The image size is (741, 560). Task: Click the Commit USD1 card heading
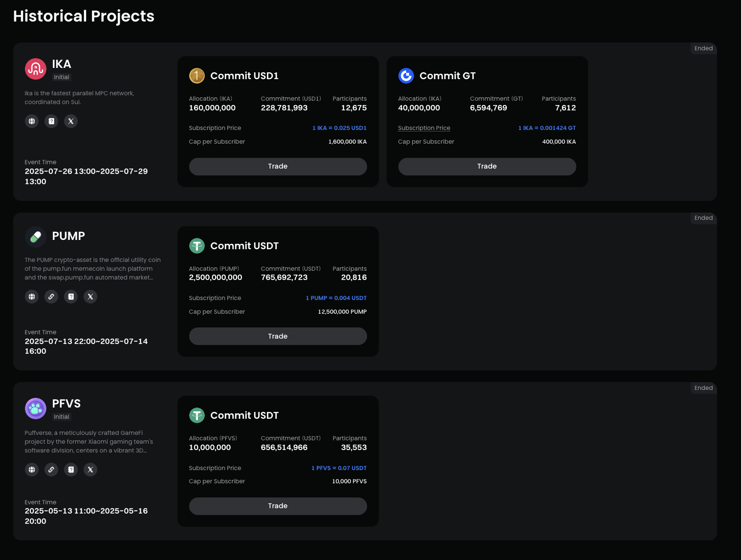point(244,76)
